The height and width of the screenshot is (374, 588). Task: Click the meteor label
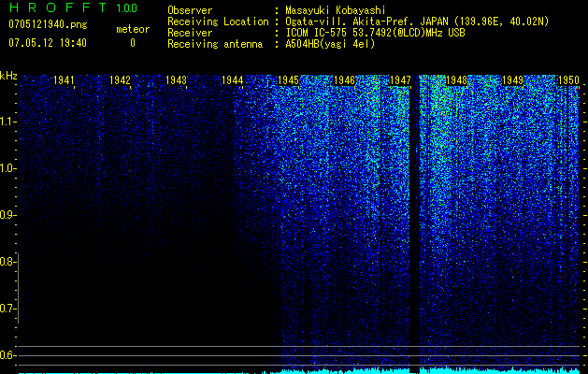click(x=133, y=29)
